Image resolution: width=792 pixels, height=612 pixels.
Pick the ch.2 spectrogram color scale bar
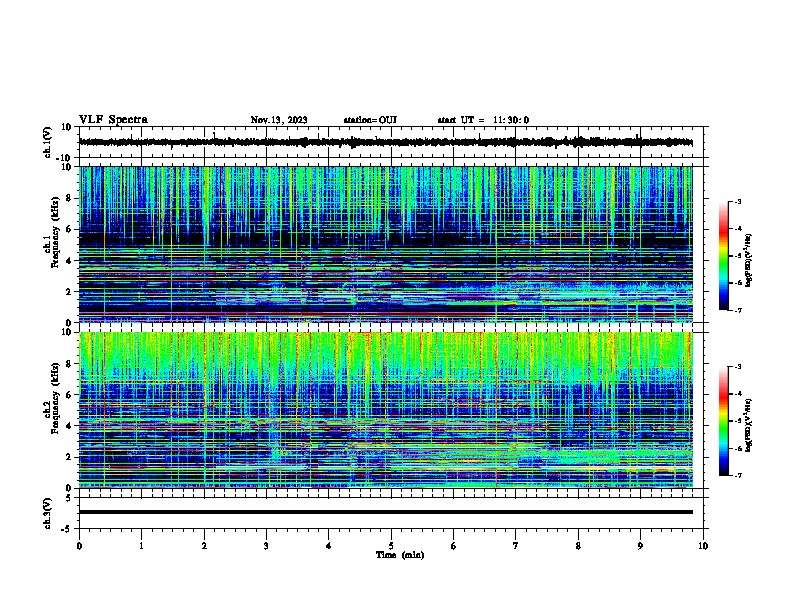tap(724, 421)
